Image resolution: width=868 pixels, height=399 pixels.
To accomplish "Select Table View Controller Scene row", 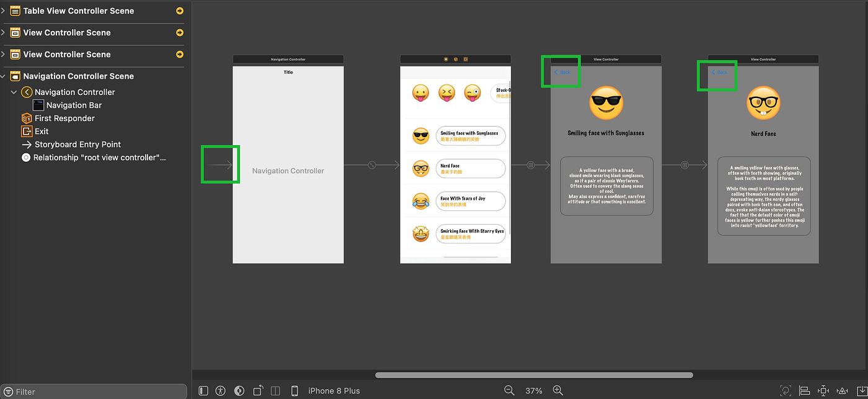I will coord(93,11).
